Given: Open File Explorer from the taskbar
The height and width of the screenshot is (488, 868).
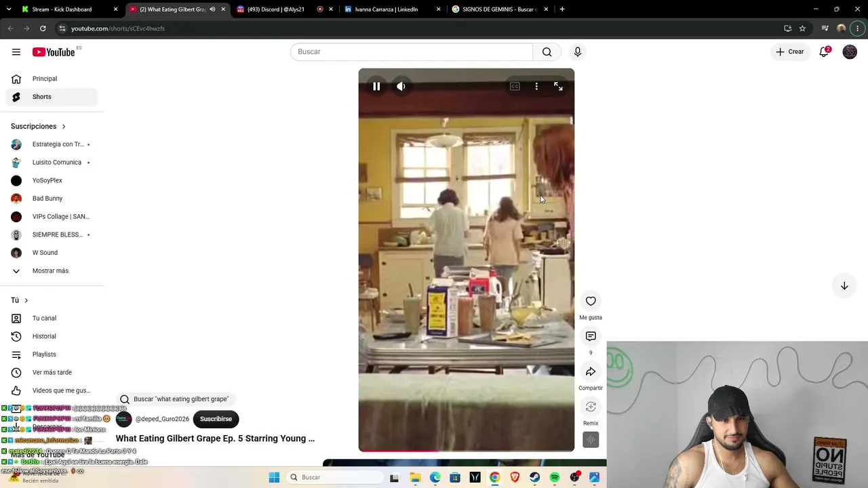Looking at the screenshot, I should [415, 477].
